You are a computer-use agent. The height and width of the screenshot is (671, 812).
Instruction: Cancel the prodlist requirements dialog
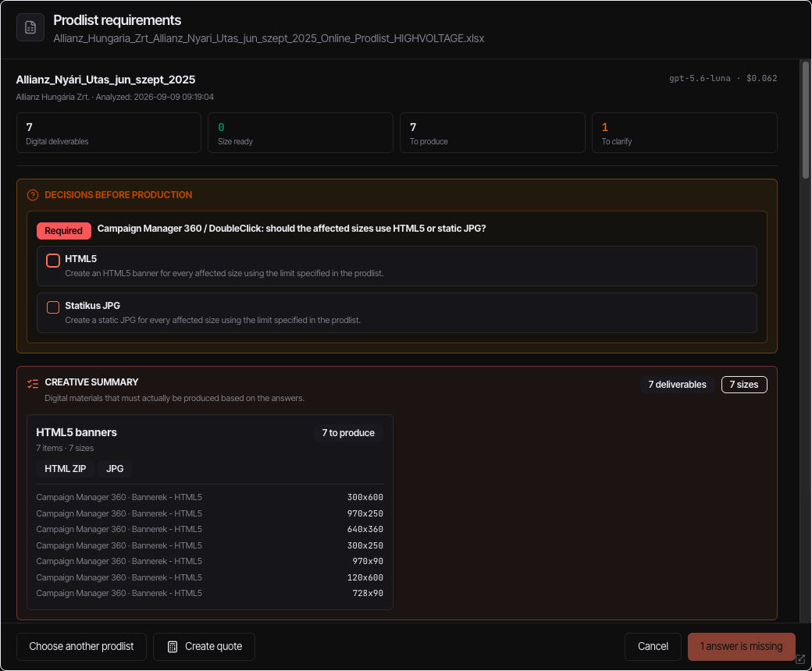point(653,647)
